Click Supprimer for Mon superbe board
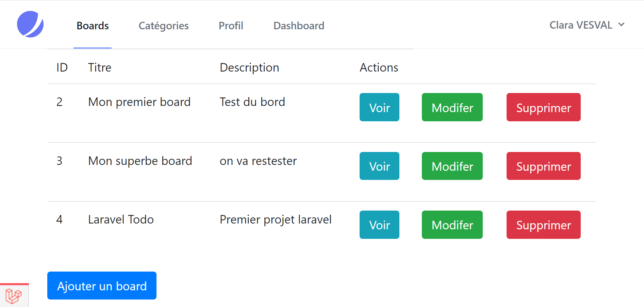 543,166
